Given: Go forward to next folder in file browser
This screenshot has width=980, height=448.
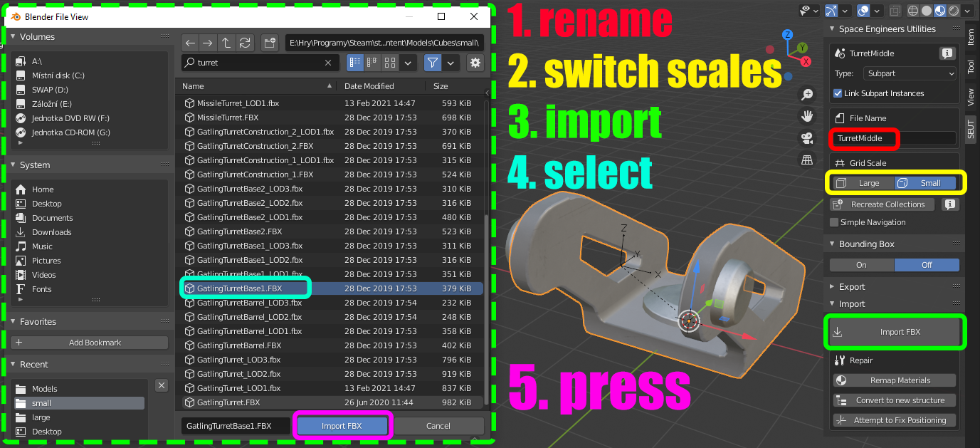Looking at the screenshot, I should point(207,43).
